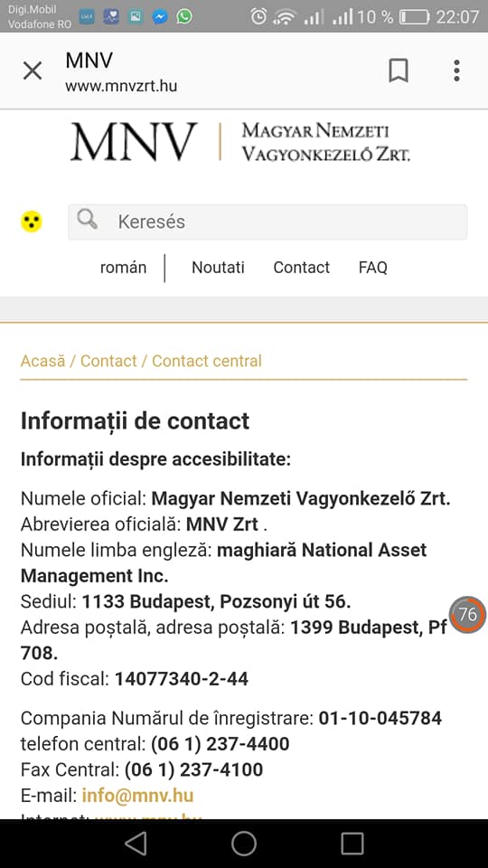Open the info@mnv.hu email link
This screenshot has height=868, width=488.
[x=137, y=796]
